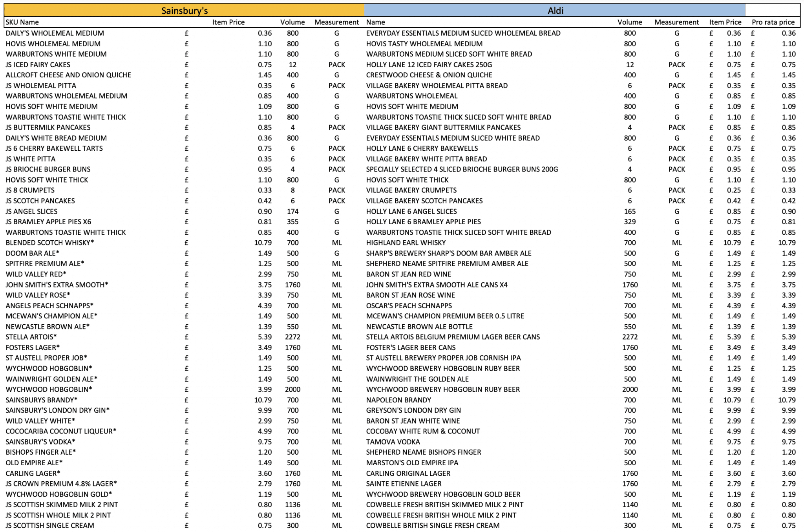Select Aldi cell COWBELLE BRITISH SINGLE FRESH CREAM

(x=433, y=526)
